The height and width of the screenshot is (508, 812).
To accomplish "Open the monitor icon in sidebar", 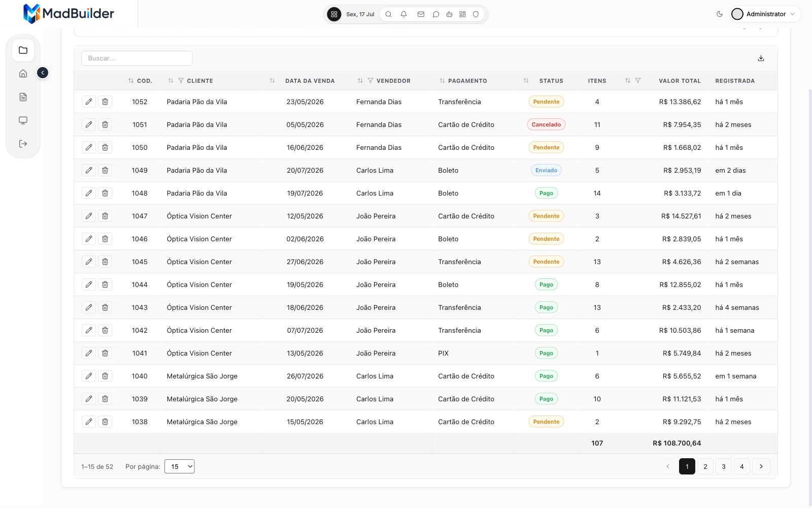I will pos(23,120).
